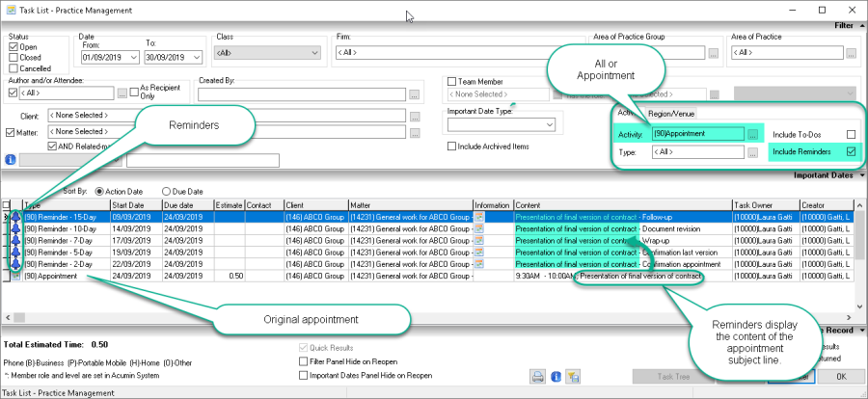Screen dimensions: 868x399
Task: Open the Date To dropdown
Action: 198,57
